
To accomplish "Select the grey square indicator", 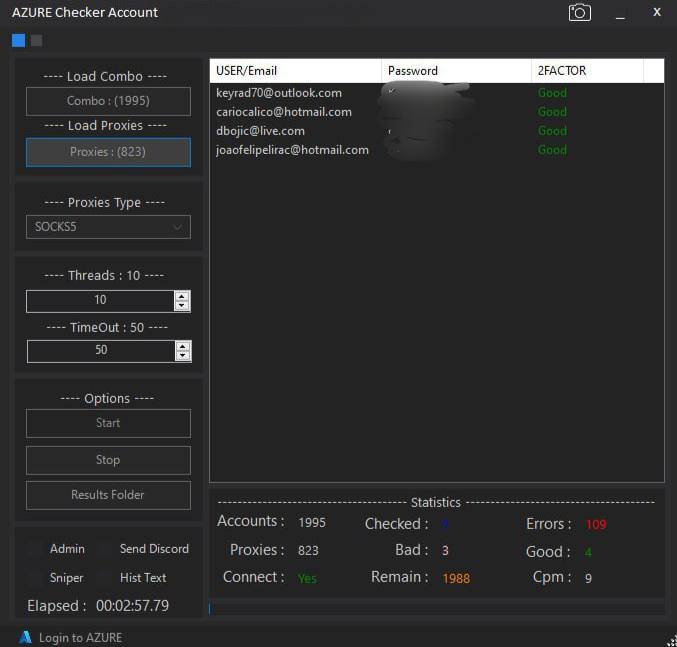I will (36, 40).
